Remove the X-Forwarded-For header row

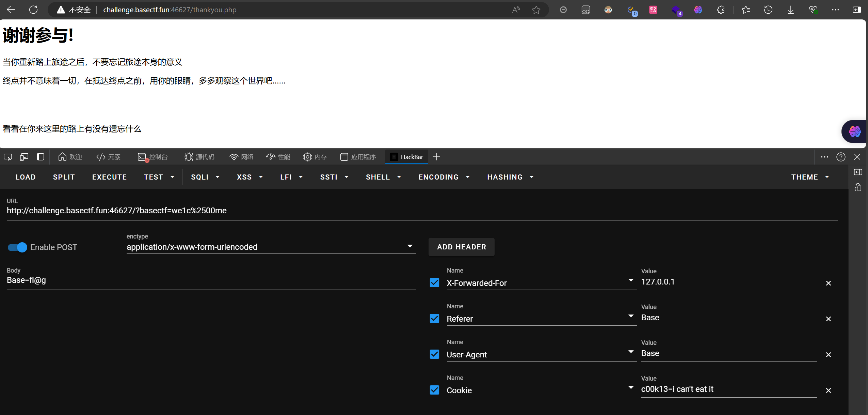point(829,283)
